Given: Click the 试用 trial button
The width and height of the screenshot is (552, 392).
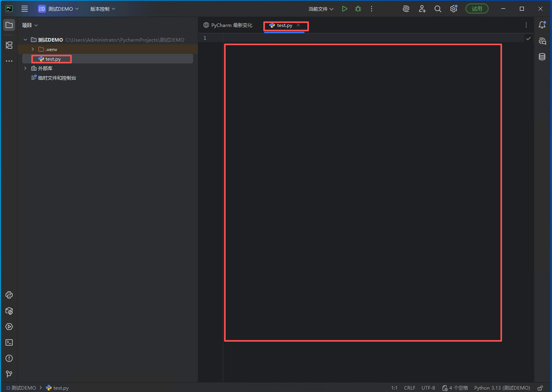Looking at the screenshot, I should (x=477, y=9).
